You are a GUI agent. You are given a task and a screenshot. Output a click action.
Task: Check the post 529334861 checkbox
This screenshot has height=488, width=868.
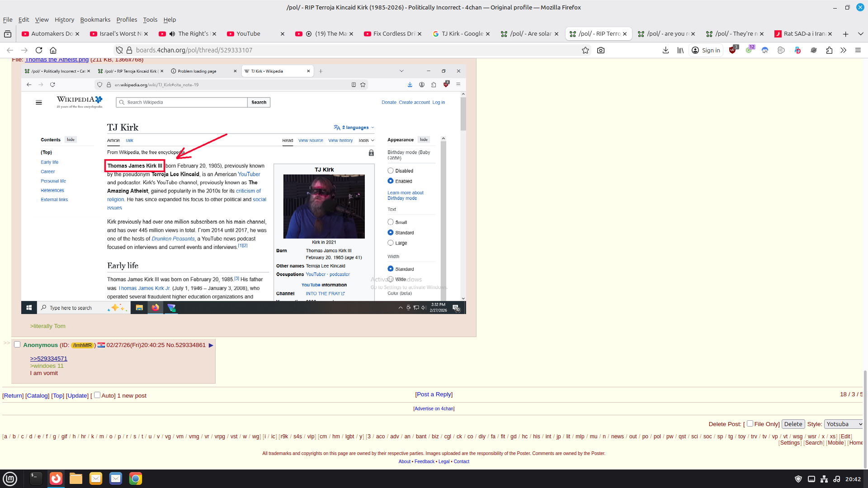point(17,344)
